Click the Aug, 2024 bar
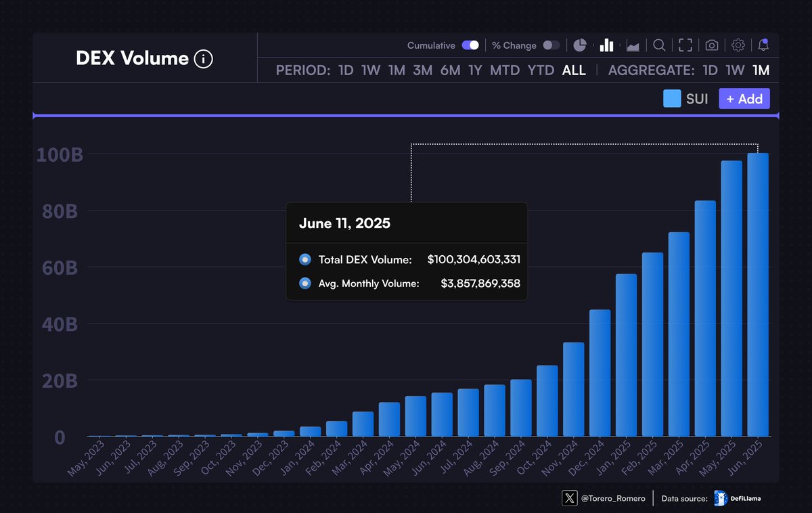Viewport: 812px width, 513px height. pos(495,410)
